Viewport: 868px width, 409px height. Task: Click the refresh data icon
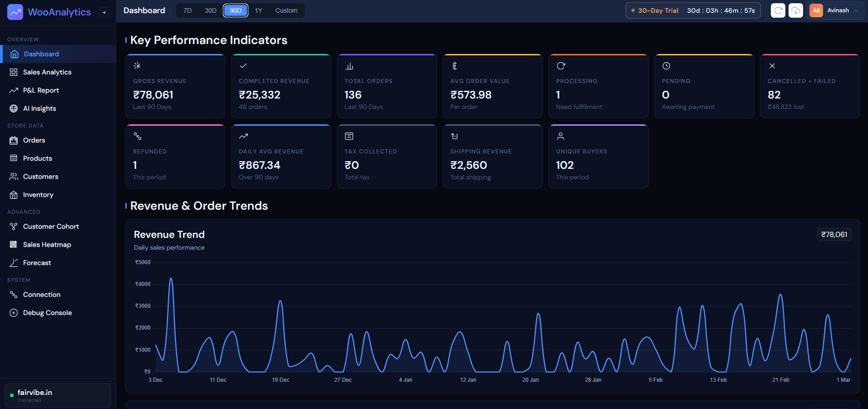tap(778, 10)
